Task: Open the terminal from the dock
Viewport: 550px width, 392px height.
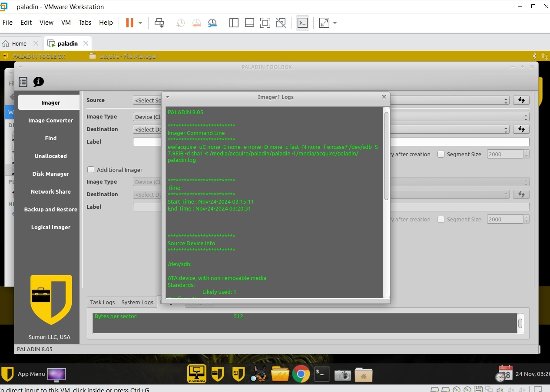Action: click(321, 374)
